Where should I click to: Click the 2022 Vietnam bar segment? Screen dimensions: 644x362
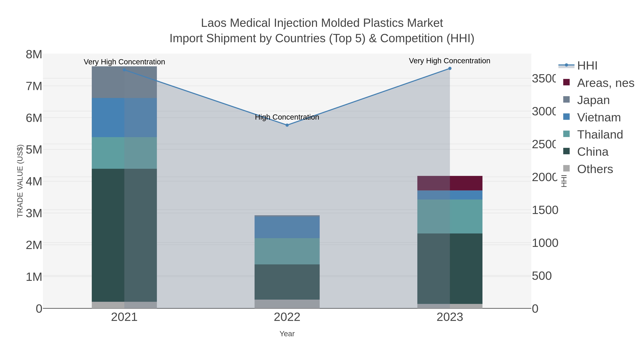pos(287,227)
